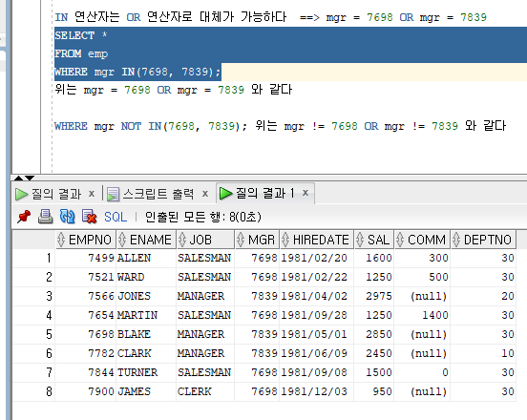This screenshot has height=420, width=527.
Task: Click hiredate 1981/12/03 cell
Action: click(317, 391)
